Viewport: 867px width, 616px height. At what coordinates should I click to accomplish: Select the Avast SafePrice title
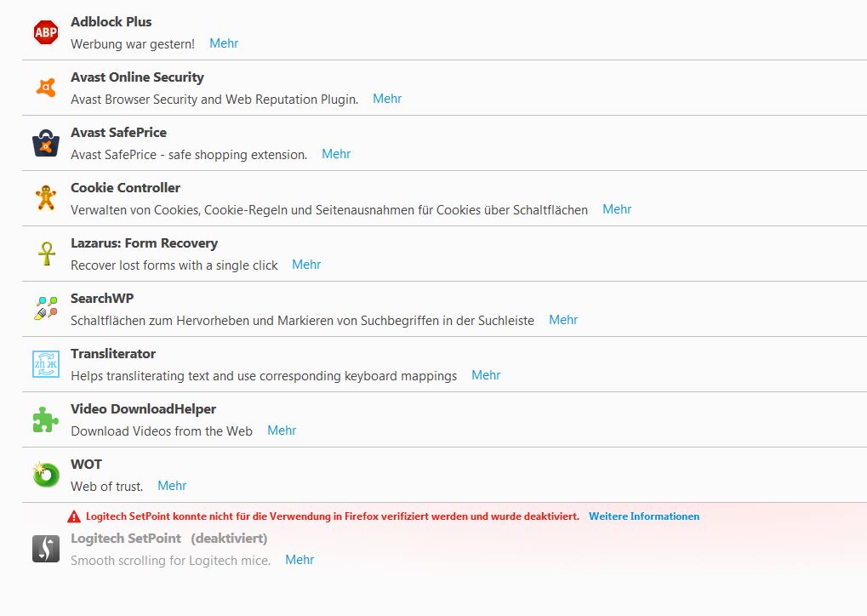119,133
